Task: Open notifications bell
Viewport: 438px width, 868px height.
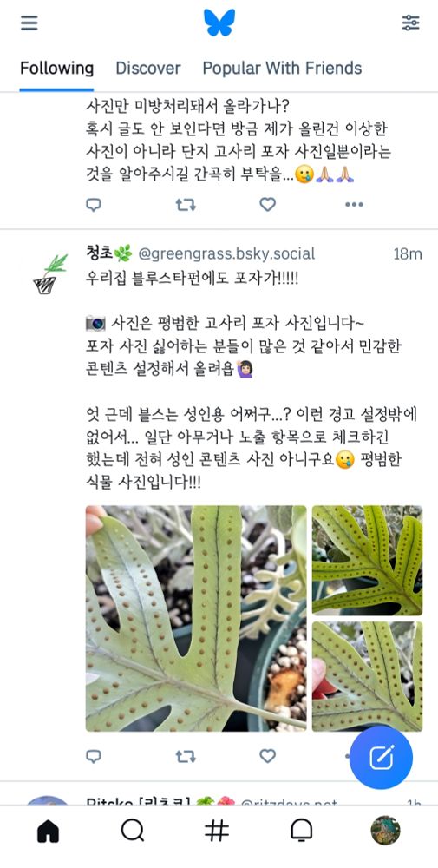Action: click(x=302, y=831)
